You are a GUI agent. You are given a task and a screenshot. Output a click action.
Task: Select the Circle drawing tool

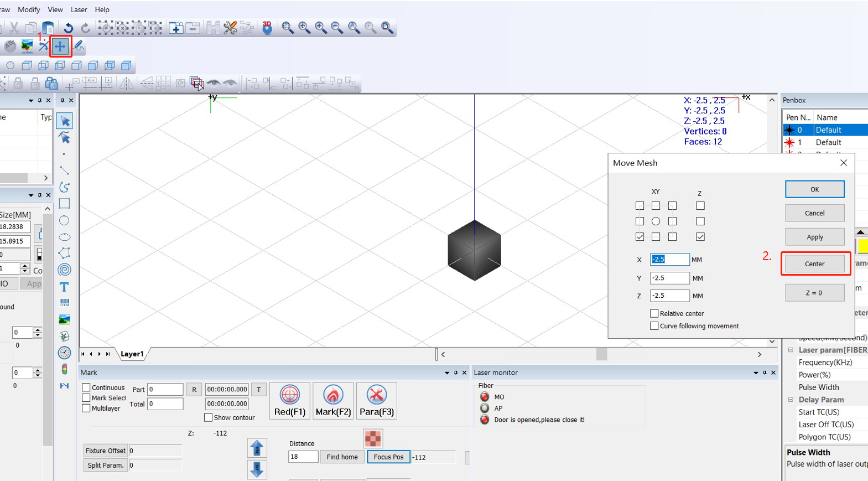pos(65,220)
